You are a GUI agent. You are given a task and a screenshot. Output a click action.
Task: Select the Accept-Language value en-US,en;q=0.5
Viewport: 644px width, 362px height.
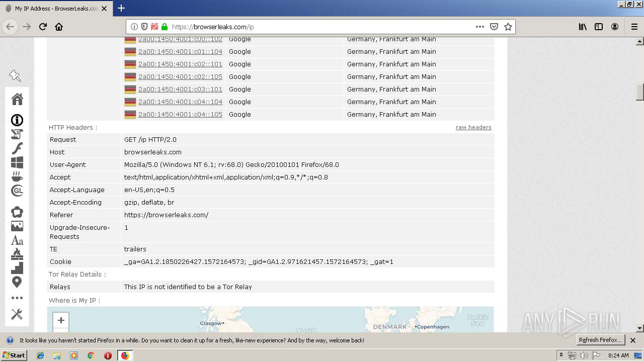149,190
